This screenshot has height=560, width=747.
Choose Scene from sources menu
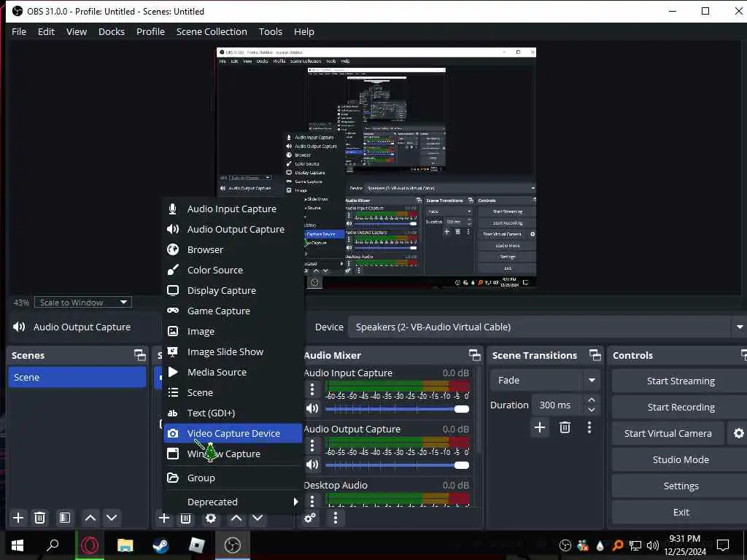[x=233, y=393]
